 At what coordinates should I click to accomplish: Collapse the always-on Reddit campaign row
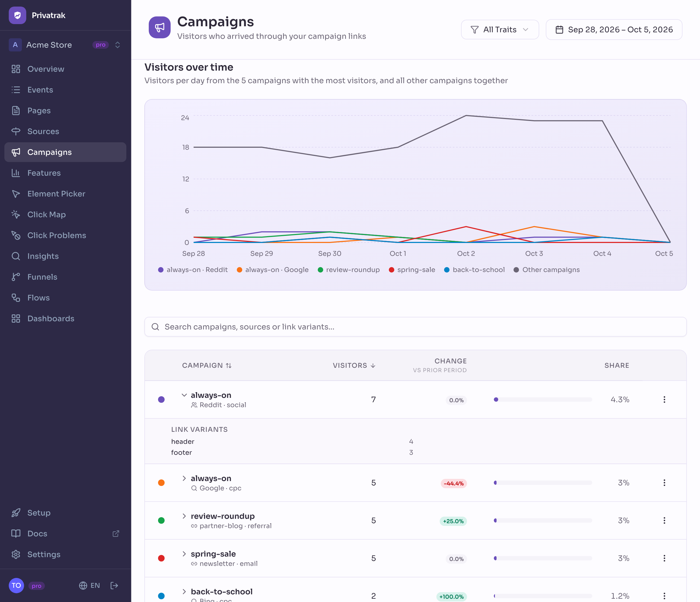click(184, 395)
